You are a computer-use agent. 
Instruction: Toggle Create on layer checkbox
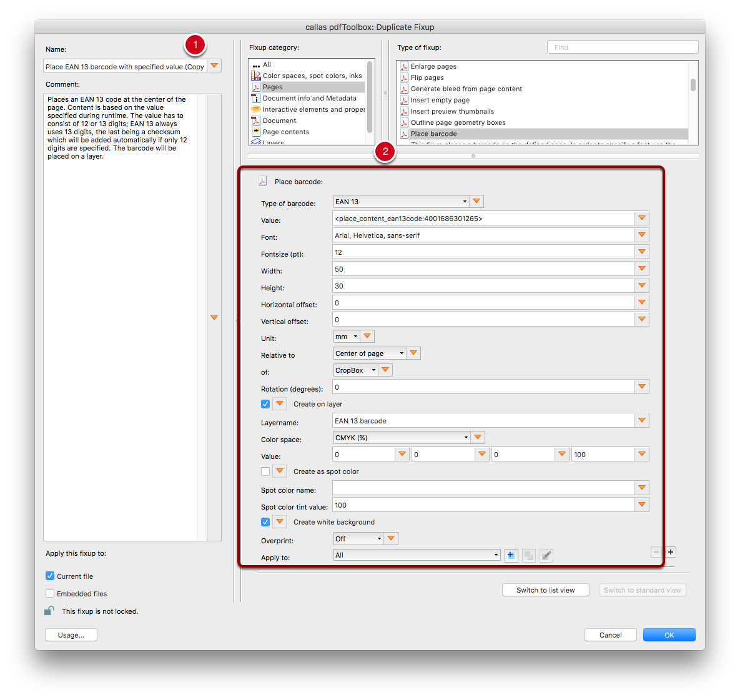click(x=265, y=404)
